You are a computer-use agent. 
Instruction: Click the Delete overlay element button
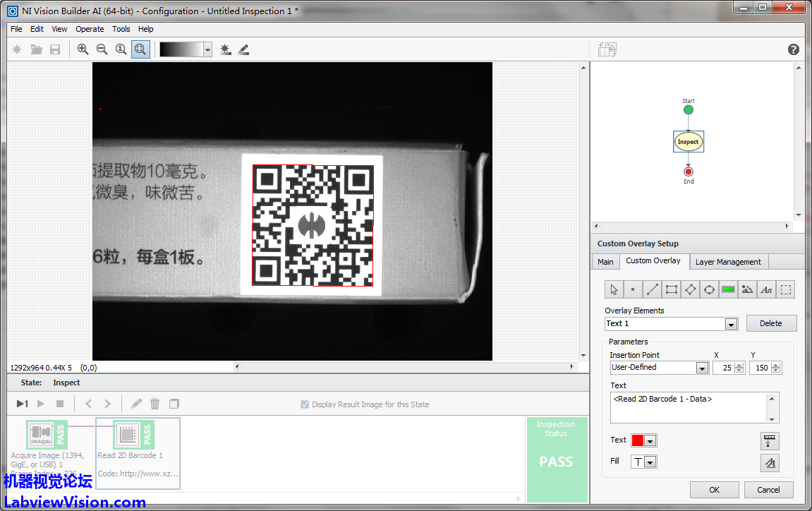click(771, 323)
